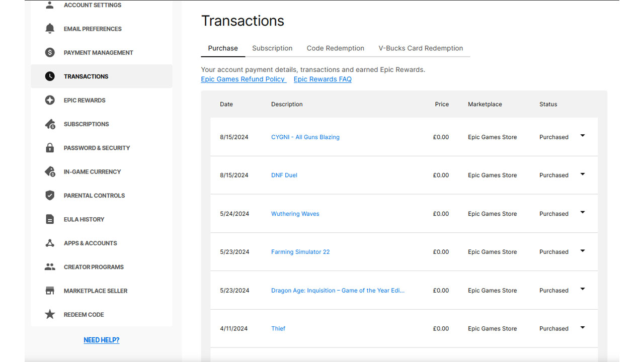Select the Redeem Code star icon
The height and width of the screenshot is (362, 644).
pos(49,314)
